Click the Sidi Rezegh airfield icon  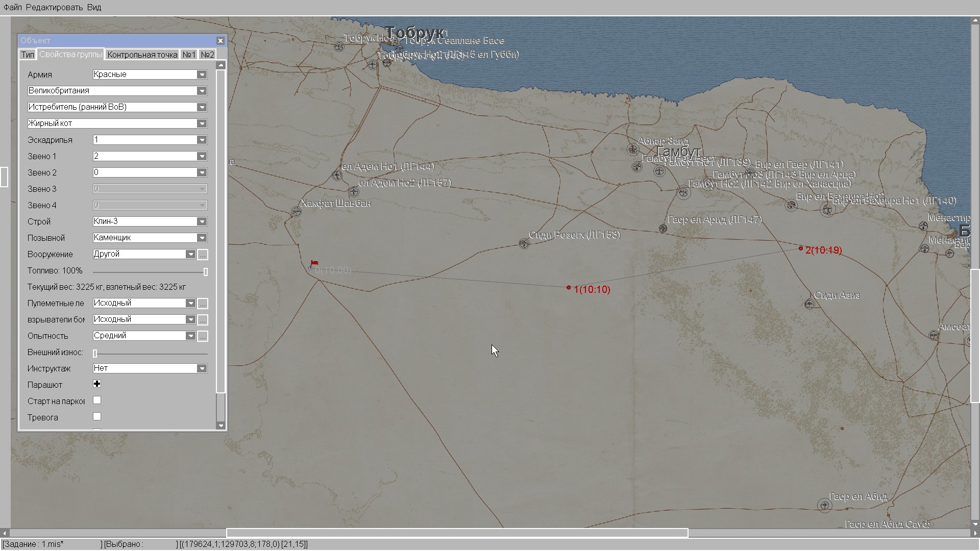coord(524,243)
